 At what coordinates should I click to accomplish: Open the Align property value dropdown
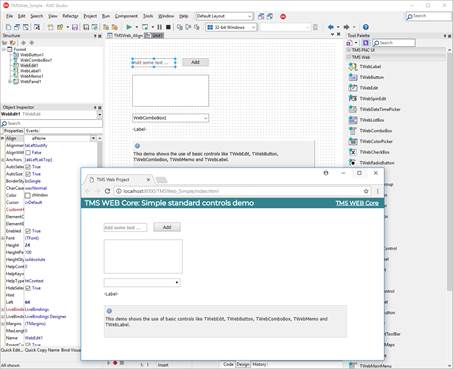tap(93, 138)
